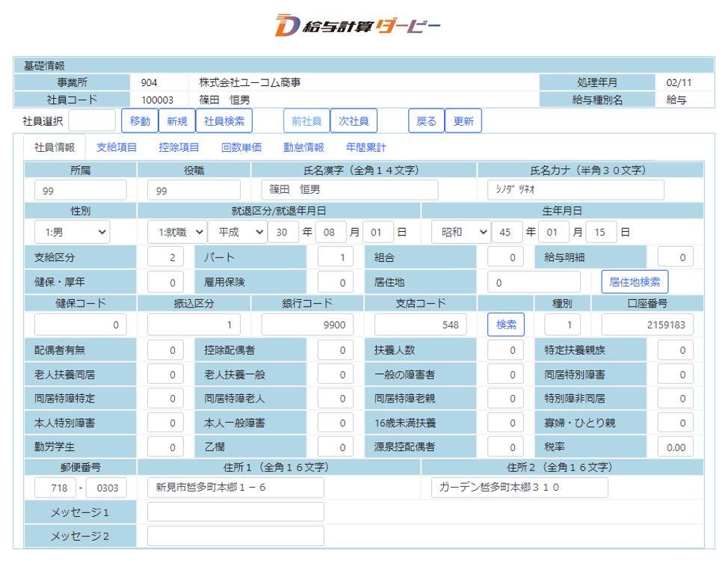728x561 pixels.
Task: Click the 新規 button
Action: click(x=176, y=120)
